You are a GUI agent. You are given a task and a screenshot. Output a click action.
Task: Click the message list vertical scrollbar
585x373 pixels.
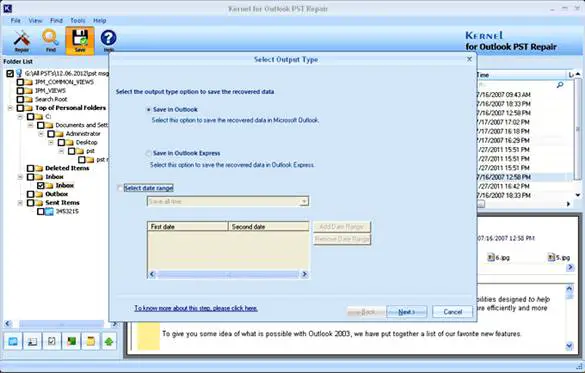[x=578, y=134]
